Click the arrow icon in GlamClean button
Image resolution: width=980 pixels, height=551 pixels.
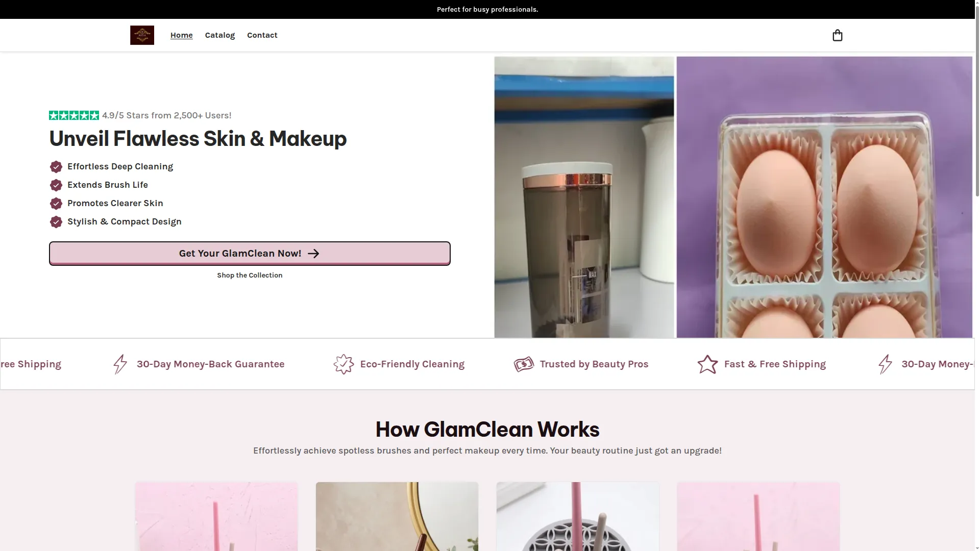coord(313,254)
